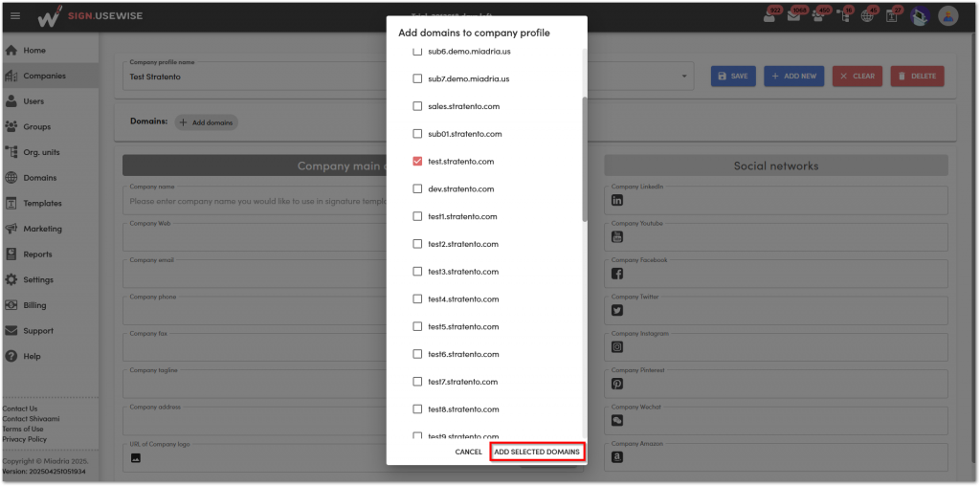The image size is (980, 486).
Task: Click the Save button
Action: (733, 77)
